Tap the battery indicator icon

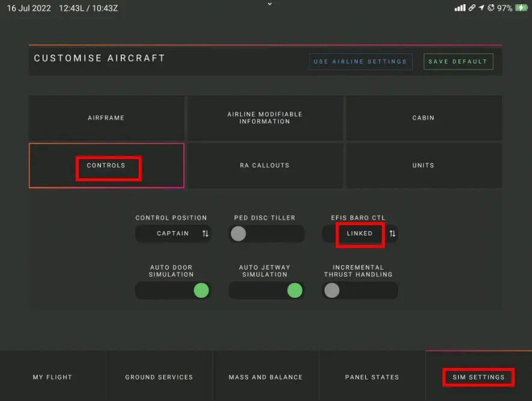point(521,8)
